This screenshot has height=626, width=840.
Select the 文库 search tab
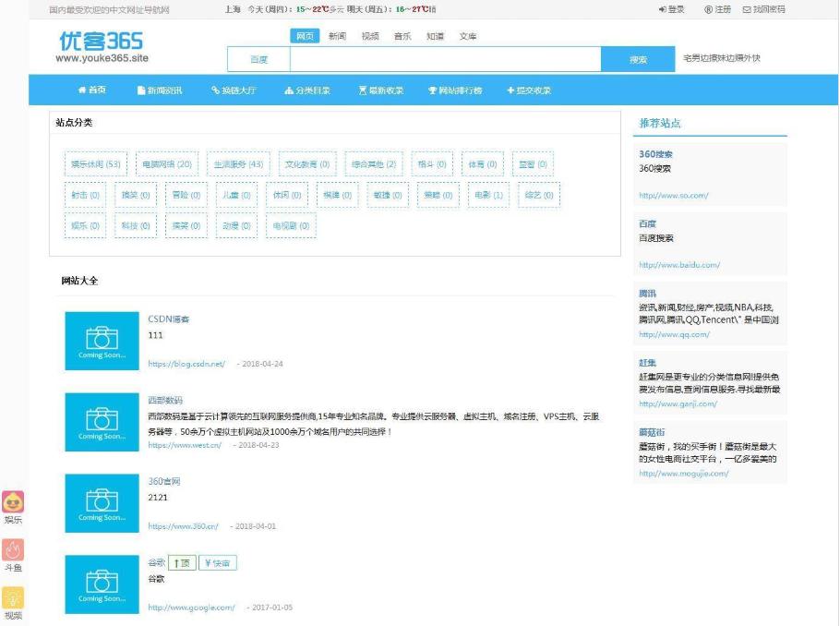tap(468, 36)
